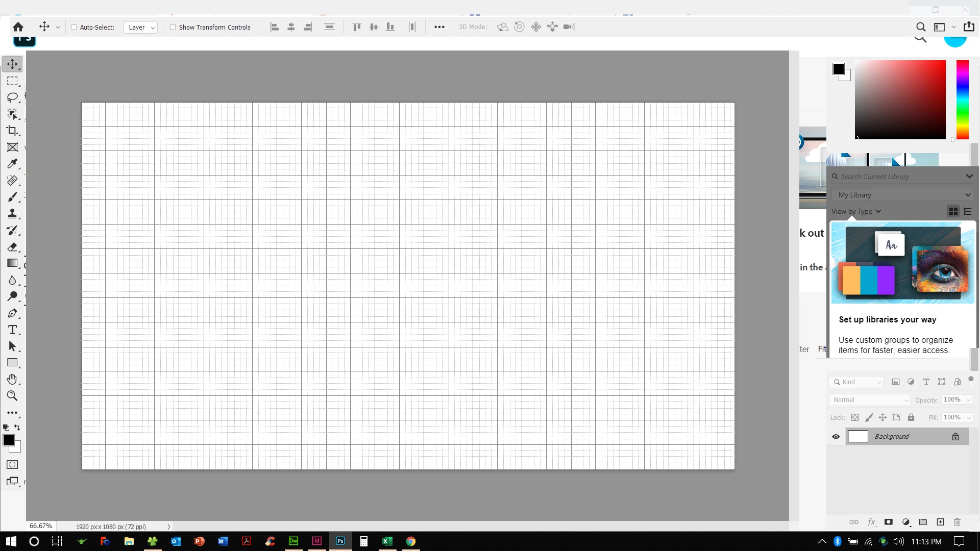Open the align options ellipsis menu
Viewport: 980px width, 551px height.
tap(439, 27)
